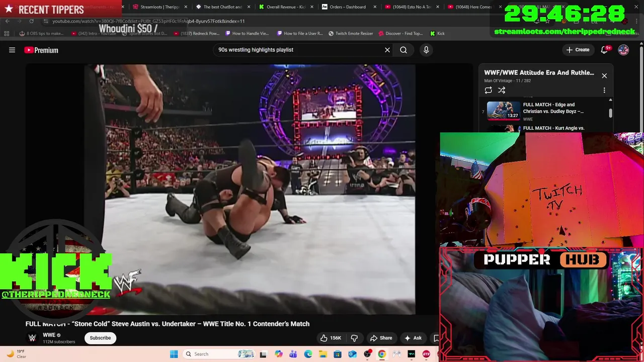Switch to OBS Studio taskbar icon
The image size is (644, 362).
pos(367,354)
